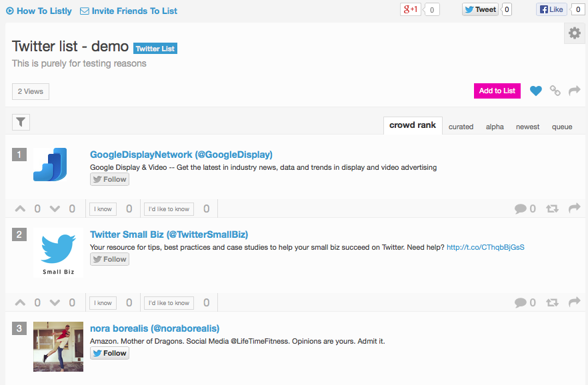Screen dimensions: 588x385
Task: Click the Add to List button
Action: click(497, 91)
